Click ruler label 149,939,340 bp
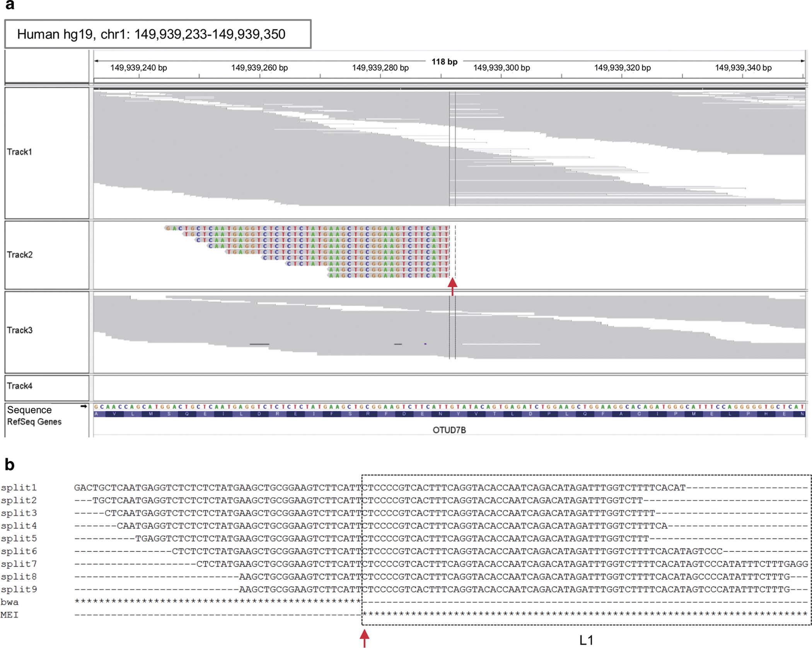Viewport: 812px width, 648px height. coord(743,68)
